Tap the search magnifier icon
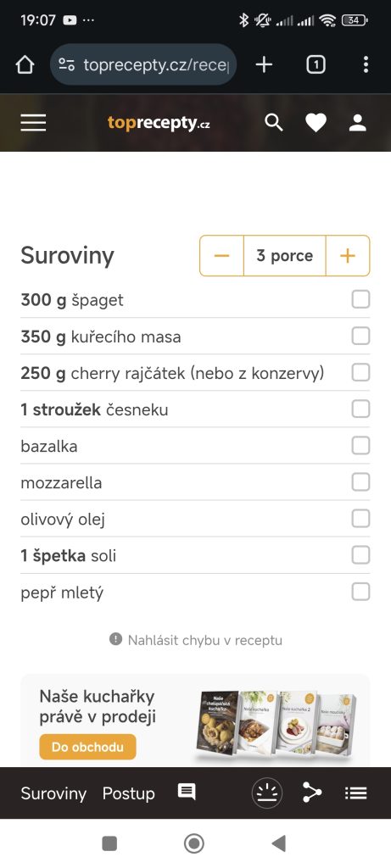The height and width of the screenshot is (868, 391). tap(274, 122)
